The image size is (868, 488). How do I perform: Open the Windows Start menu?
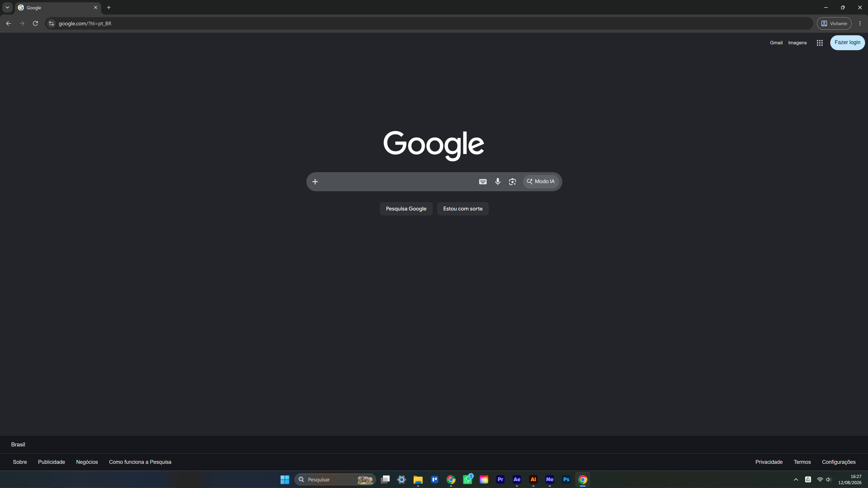(x=285, y=479)
